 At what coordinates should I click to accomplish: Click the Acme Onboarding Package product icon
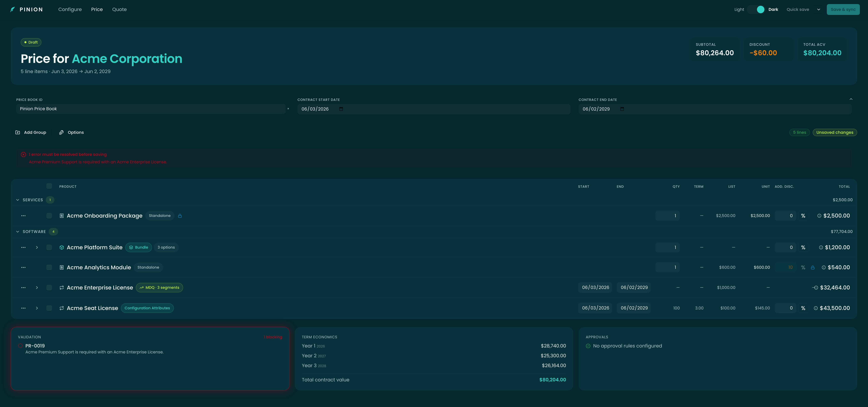point(62,216)
